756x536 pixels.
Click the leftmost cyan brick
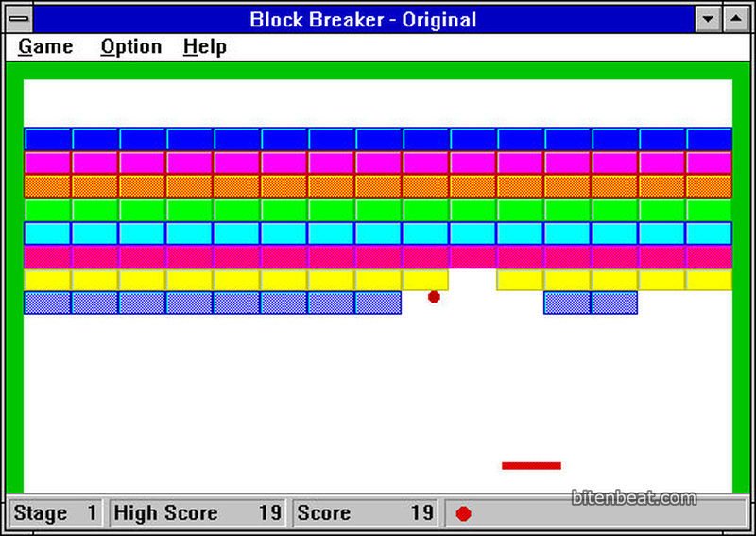(47, 233)
